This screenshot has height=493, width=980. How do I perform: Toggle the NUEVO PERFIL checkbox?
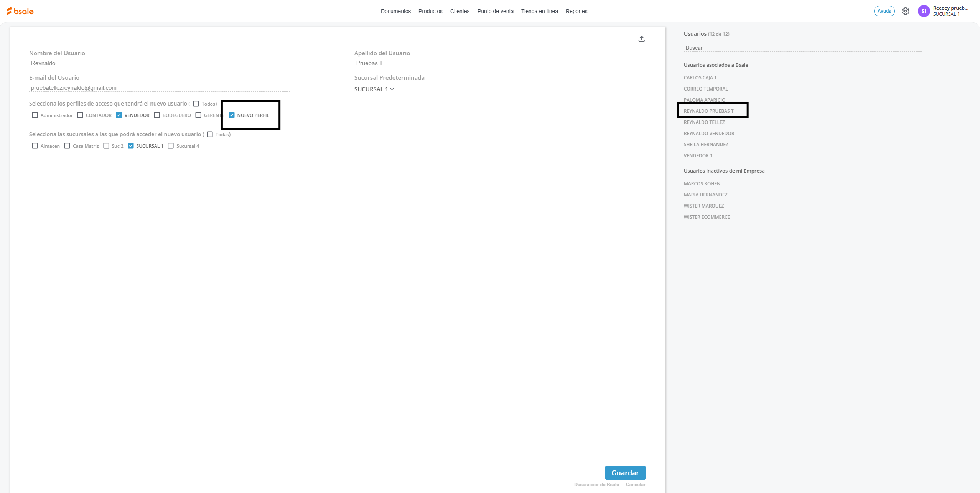tap(232, 115)
